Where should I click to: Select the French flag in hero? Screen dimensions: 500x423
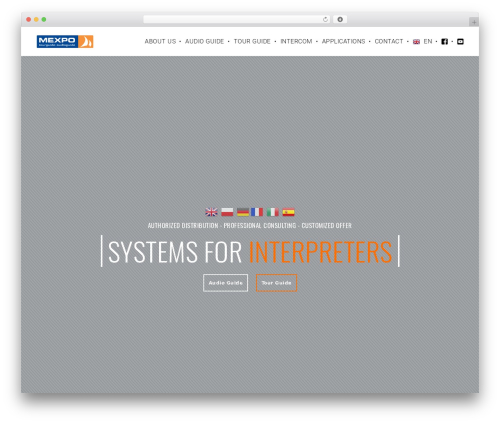tap(257, 212)
